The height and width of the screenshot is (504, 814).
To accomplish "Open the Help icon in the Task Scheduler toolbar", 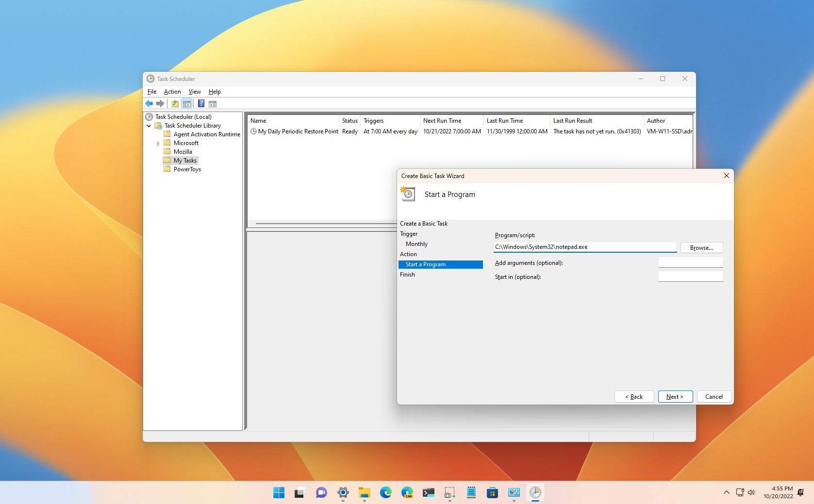I will click(x=201, y=103).
